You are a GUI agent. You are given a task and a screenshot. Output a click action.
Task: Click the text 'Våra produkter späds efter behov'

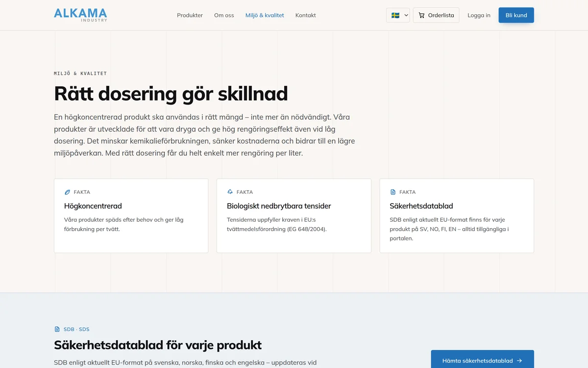click(124, 224)
